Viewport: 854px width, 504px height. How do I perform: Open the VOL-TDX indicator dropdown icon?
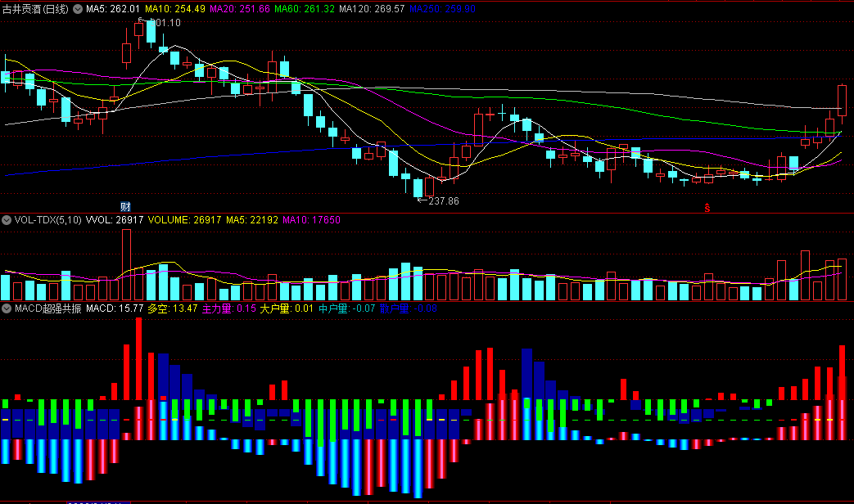click(x=7, y=220)
